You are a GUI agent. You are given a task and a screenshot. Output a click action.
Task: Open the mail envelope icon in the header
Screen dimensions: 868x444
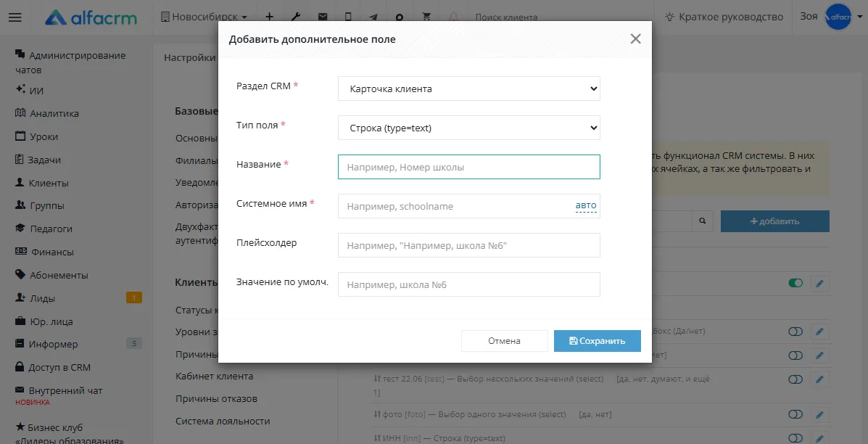322,17
